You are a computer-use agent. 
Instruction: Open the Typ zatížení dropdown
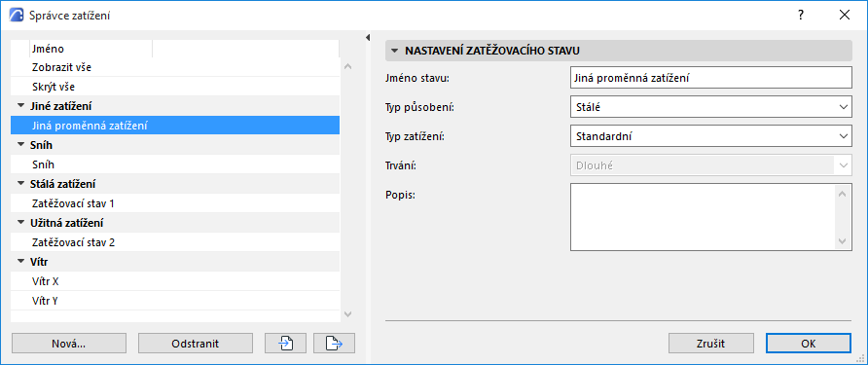[x=710, y=135]
